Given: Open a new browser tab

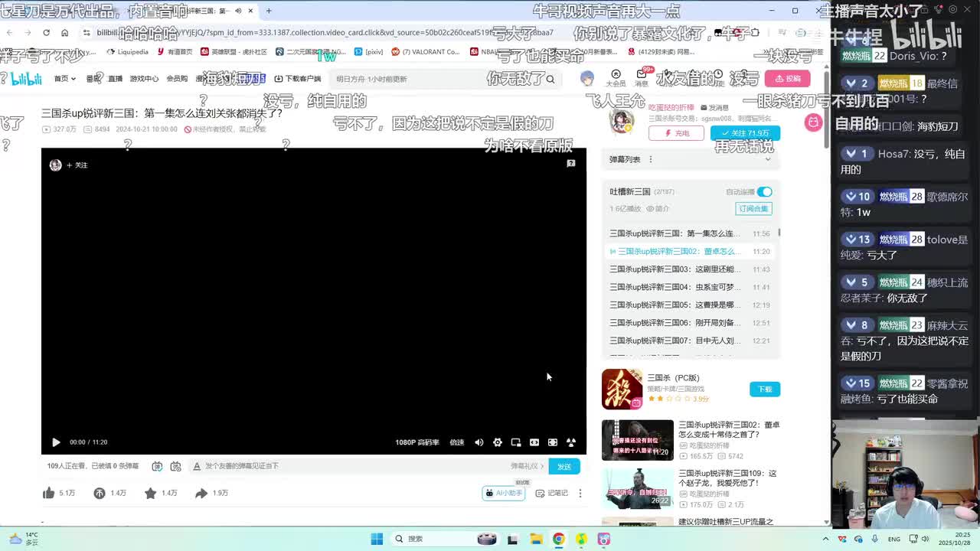Looking at the screenshot, I should coord(269,11).
